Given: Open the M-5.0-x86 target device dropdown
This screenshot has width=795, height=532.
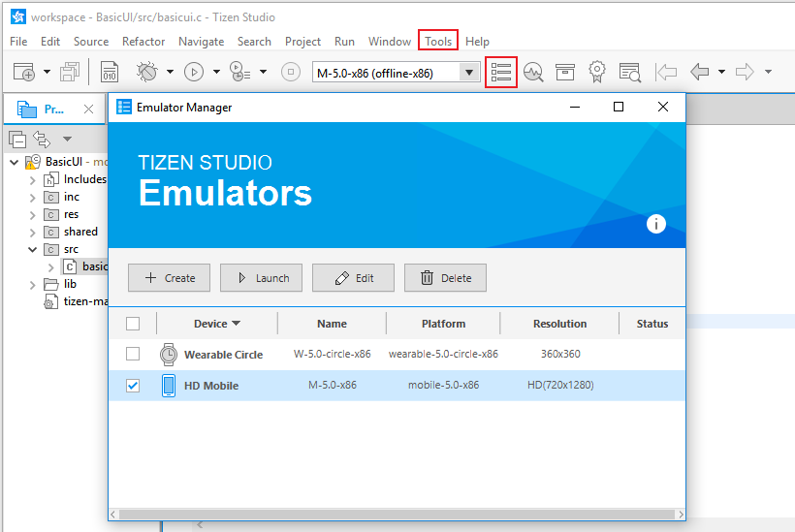Looking at the screenshot, I should [469, 73].
